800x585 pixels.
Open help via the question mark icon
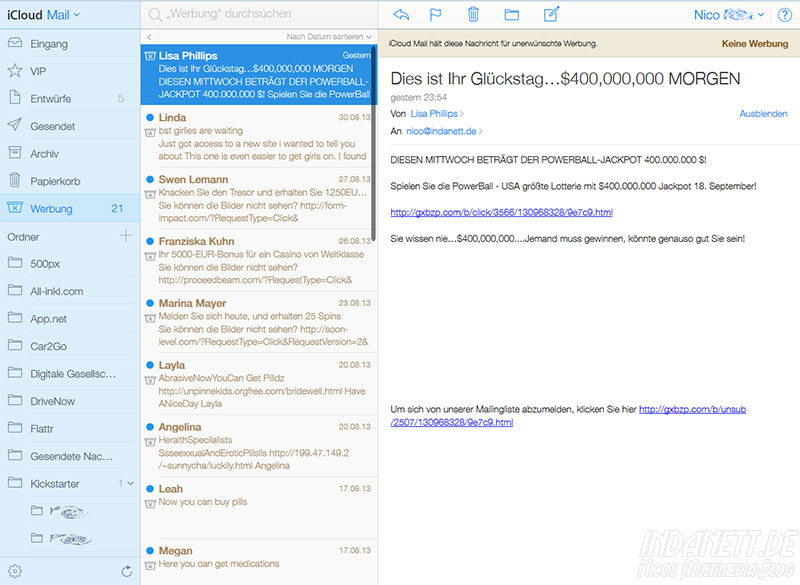pos(785,15)
